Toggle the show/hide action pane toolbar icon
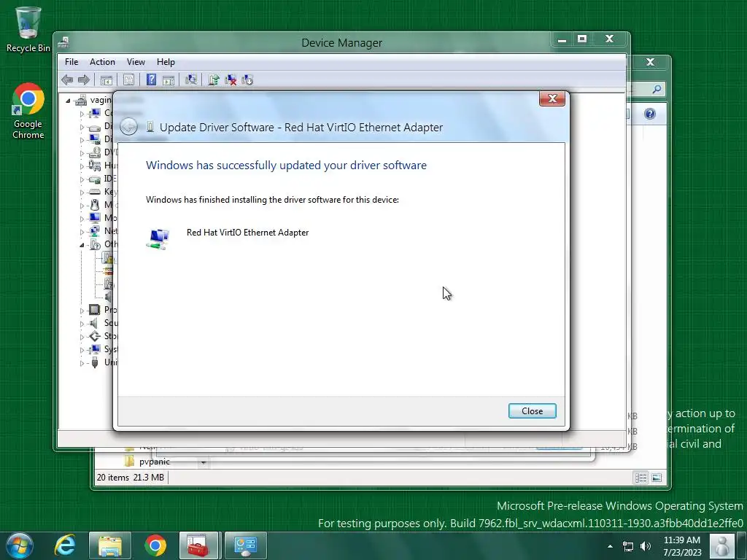 169,80
